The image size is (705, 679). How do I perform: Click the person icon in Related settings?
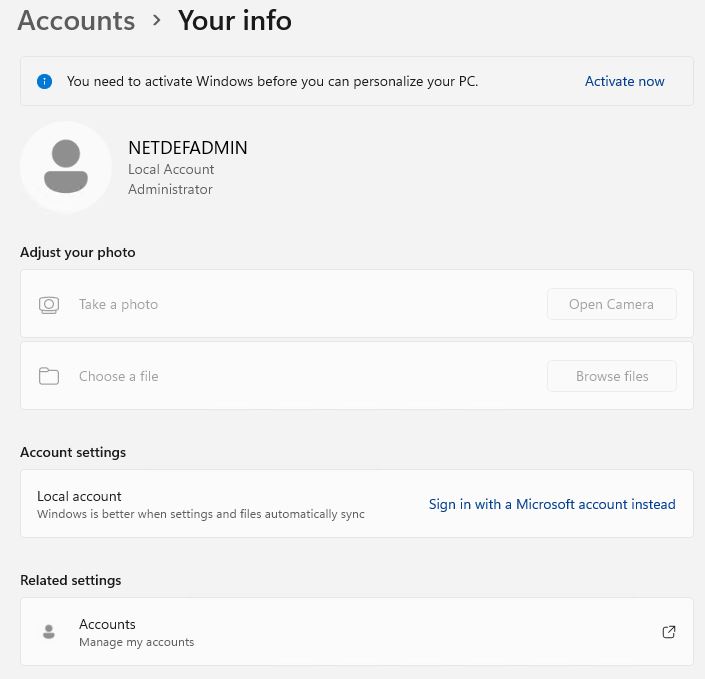(48, 632)
